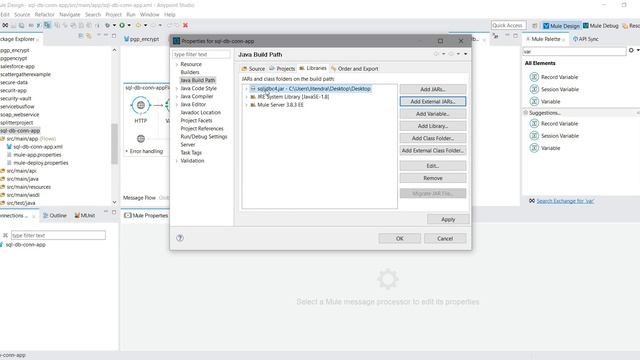This screenshot has height=360, width=640.
Task: Click Session Variable icon under Suggestions
Action: click(x=534, y=136)
